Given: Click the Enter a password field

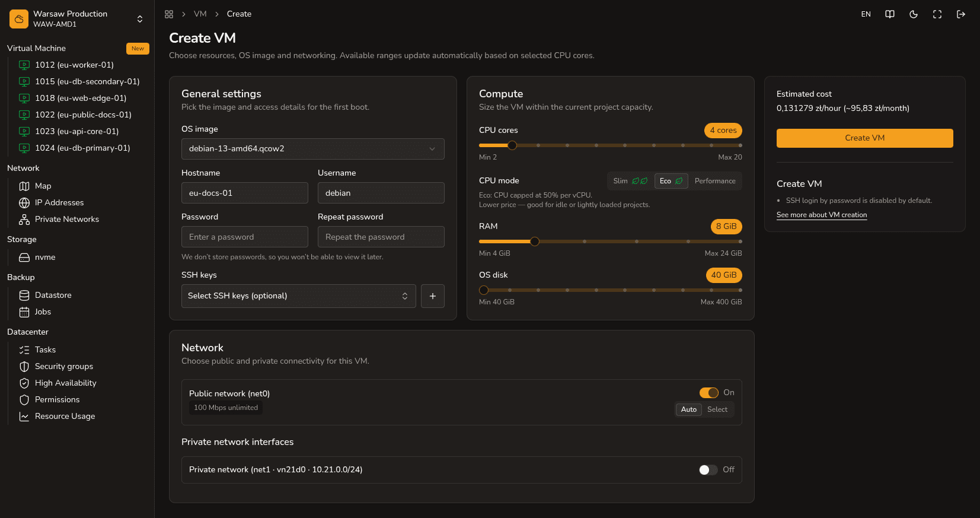Looking at the screenshot, I should (x=245, y=237).
